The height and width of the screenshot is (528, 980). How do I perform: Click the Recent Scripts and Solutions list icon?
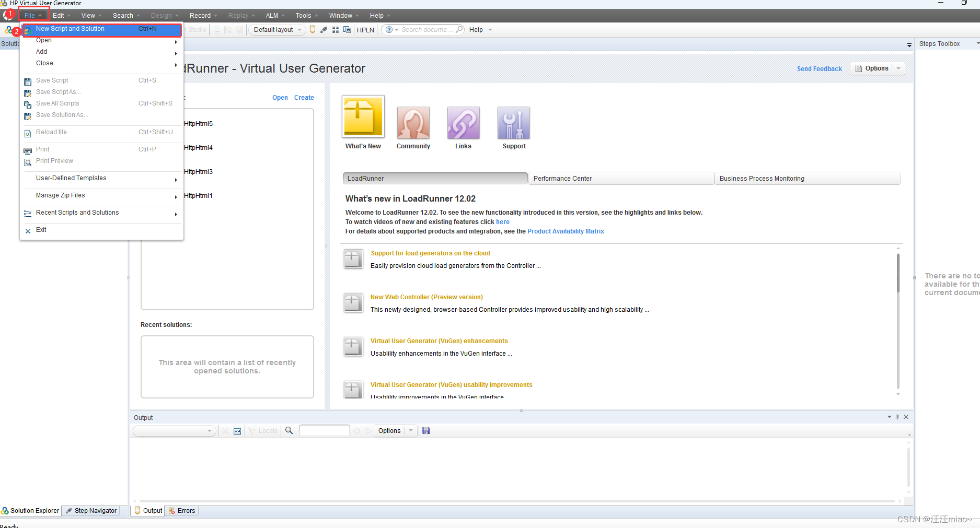coord(28,214)
